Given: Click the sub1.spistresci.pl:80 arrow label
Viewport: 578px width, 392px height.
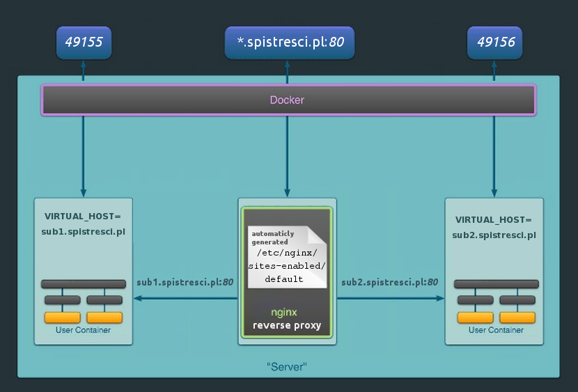Looking at the screenshot, I should coord(185,282).
